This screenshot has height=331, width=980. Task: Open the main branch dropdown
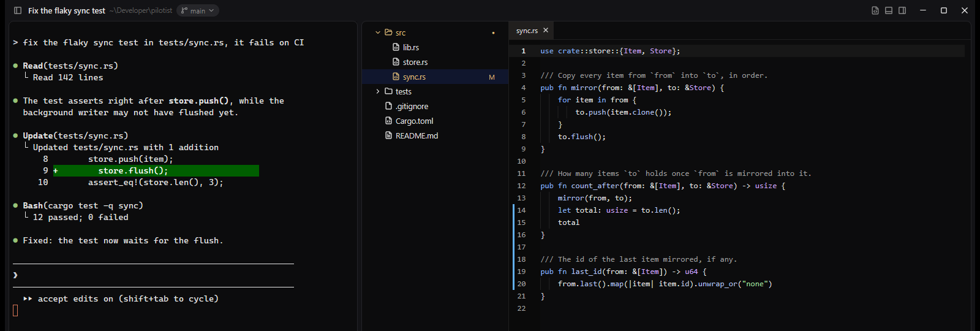198,10
